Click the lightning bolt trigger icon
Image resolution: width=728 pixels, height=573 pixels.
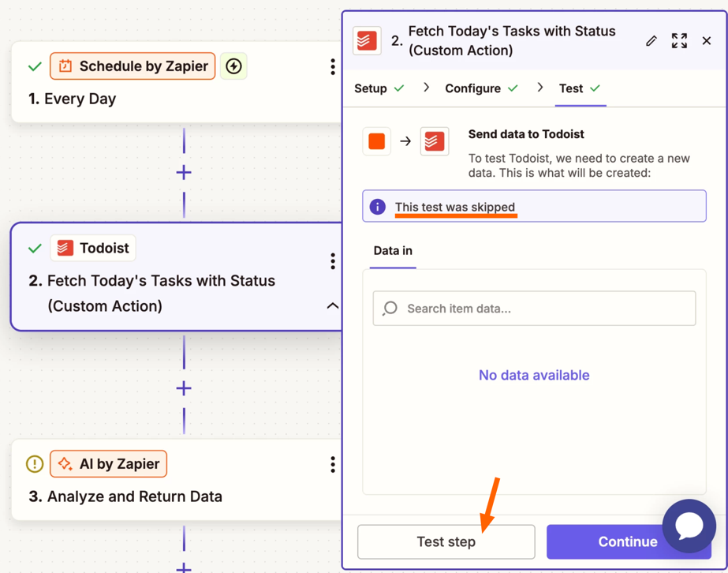pos(233,66)
